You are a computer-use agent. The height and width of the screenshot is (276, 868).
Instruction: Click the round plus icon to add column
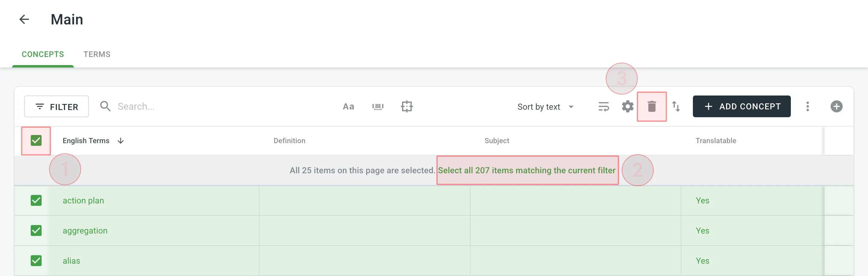[836, 106]
